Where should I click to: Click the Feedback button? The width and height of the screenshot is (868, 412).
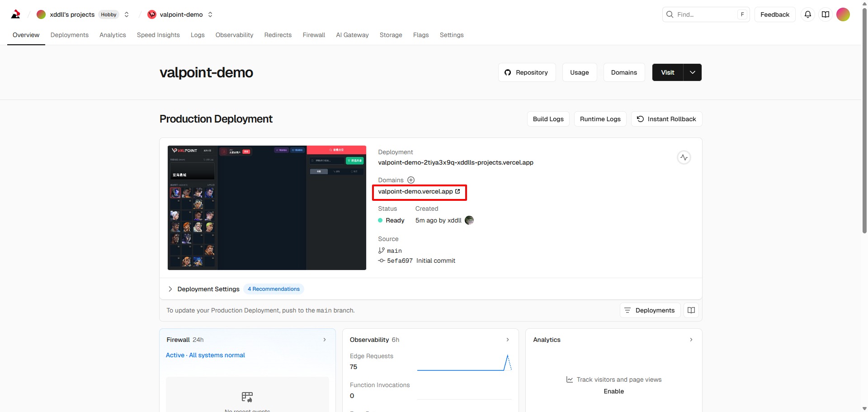[775, 14]
